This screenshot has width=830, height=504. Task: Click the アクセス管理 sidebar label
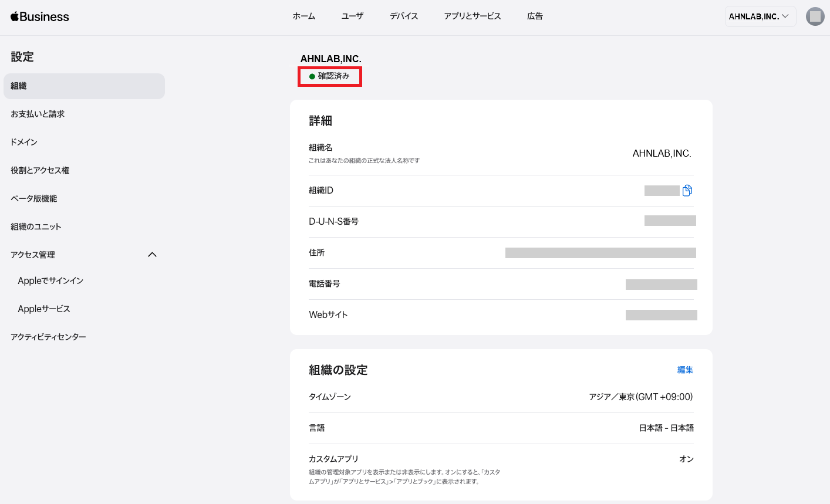[x=33, y=255]
